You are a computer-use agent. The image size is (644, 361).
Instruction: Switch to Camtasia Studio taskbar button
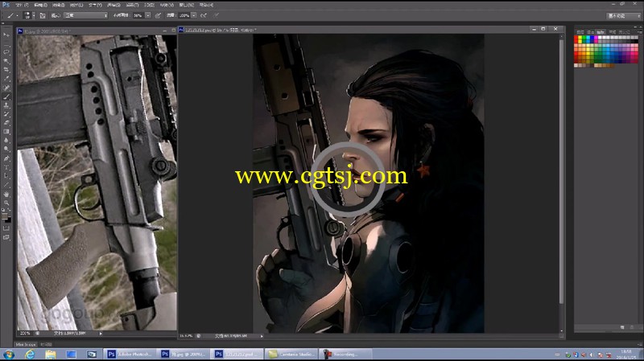click(292, 354)
